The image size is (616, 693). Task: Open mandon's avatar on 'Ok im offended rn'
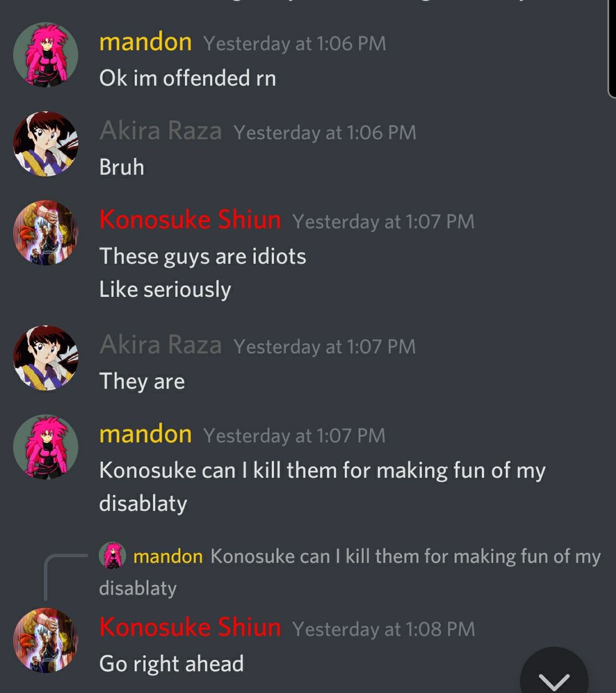pyautogui.click(x=46, y=55)
